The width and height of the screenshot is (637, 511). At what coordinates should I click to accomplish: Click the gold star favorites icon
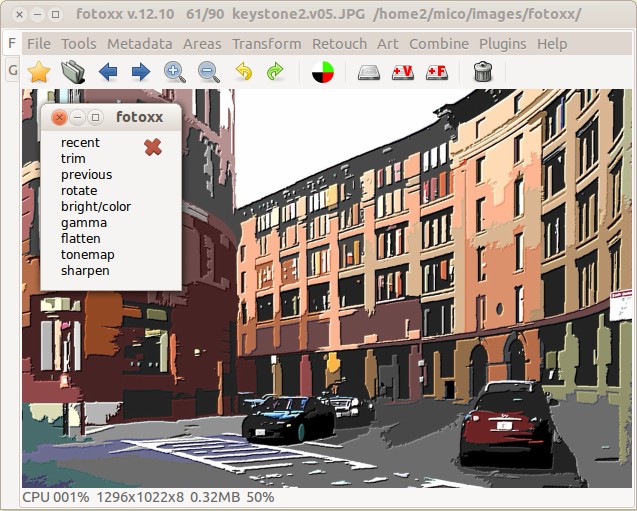click(x=39, y=72)
